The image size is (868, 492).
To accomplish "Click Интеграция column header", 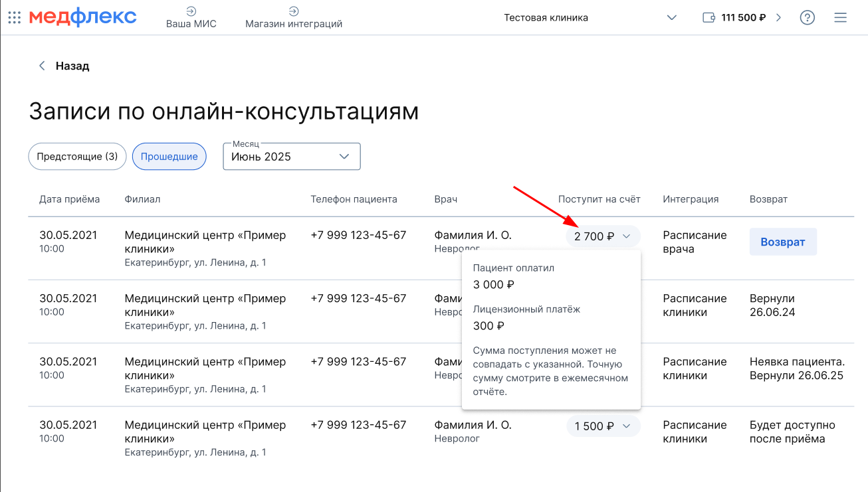I will (691, 199).
